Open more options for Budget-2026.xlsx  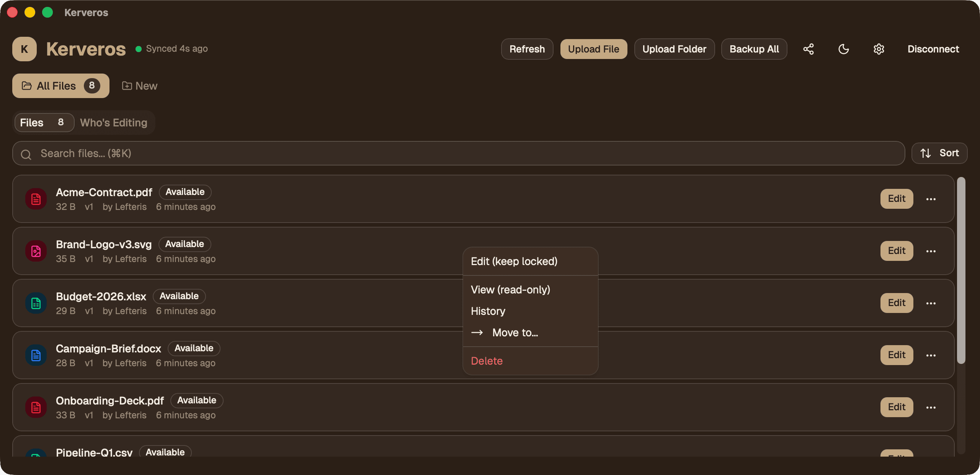tap(931, 303)
